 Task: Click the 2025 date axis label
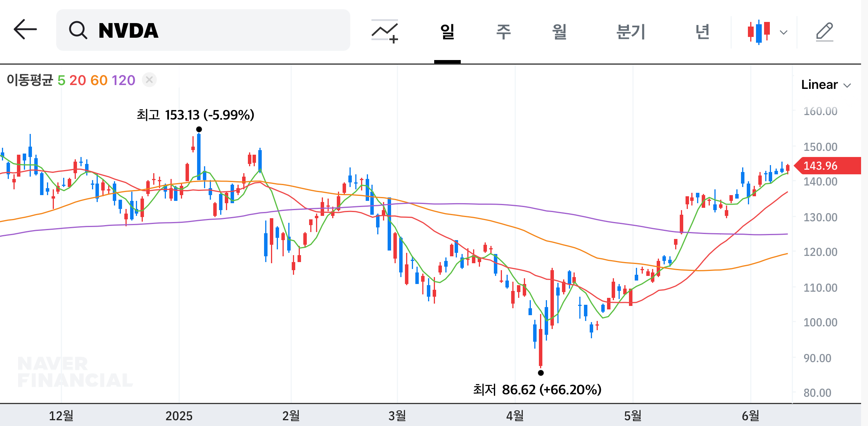179,416
